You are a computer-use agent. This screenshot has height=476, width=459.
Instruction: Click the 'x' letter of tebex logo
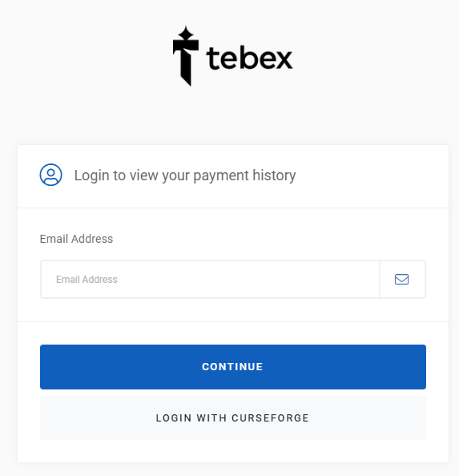point(281,60)
